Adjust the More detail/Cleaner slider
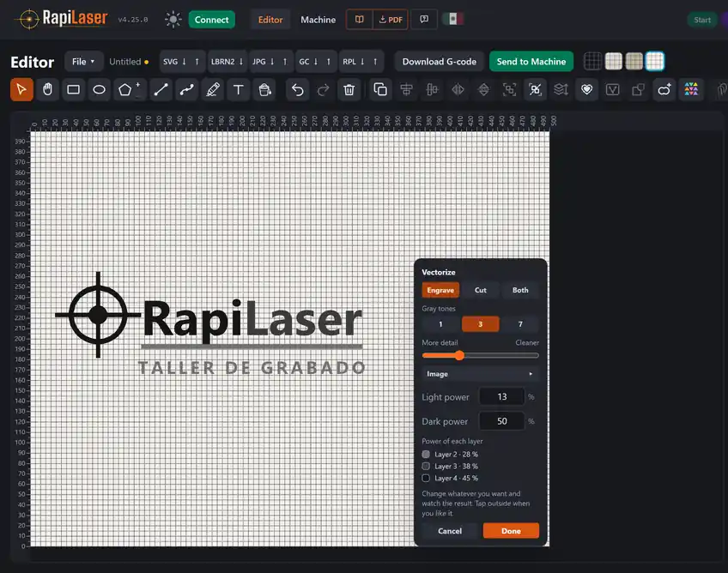 (x=480, y=355)
